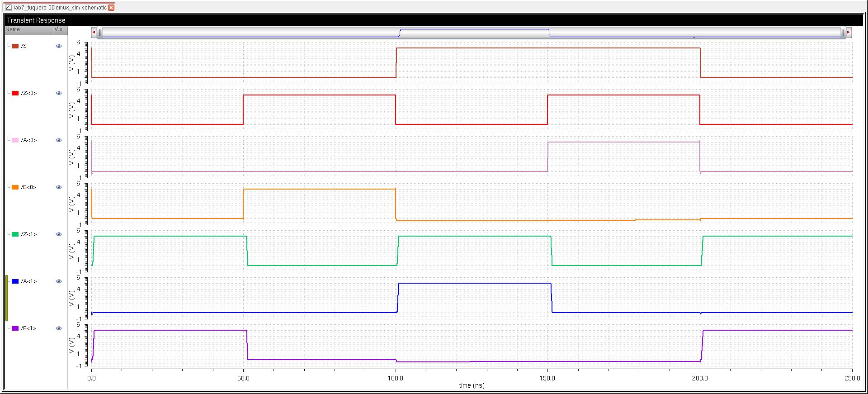
Task: Hide the /B<0> trace via eye icon
Action: click(59, 187)
